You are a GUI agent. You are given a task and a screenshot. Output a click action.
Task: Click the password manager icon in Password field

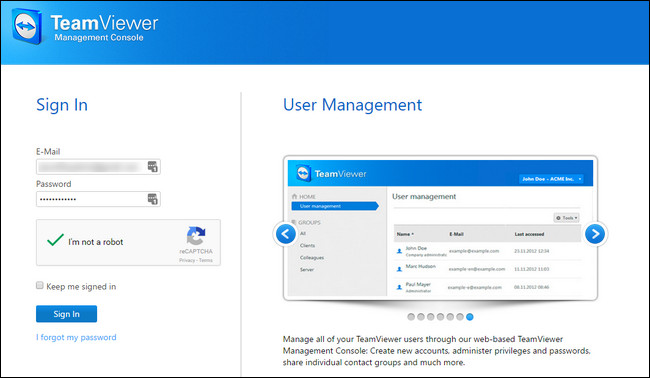click(153, 199)
